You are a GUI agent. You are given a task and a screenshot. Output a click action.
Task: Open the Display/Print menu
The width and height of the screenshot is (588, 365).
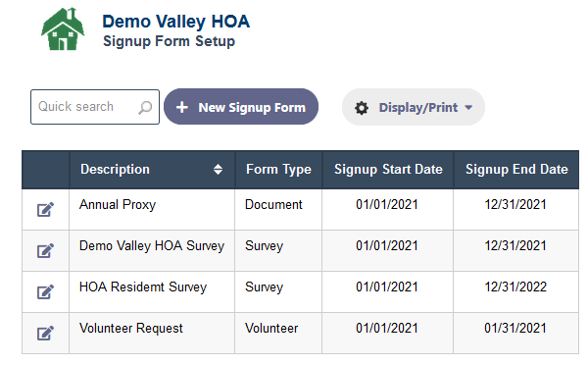point(414,107)
